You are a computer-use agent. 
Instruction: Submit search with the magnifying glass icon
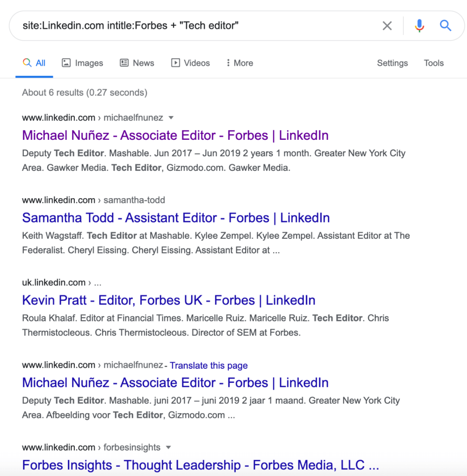click(445, 26)
